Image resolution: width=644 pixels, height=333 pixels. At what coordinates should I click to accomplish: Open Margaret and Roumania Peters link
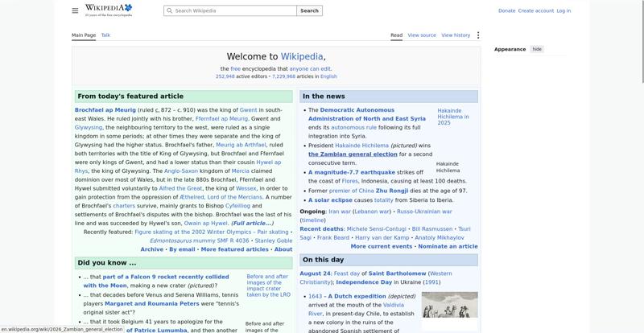[151, 304]
